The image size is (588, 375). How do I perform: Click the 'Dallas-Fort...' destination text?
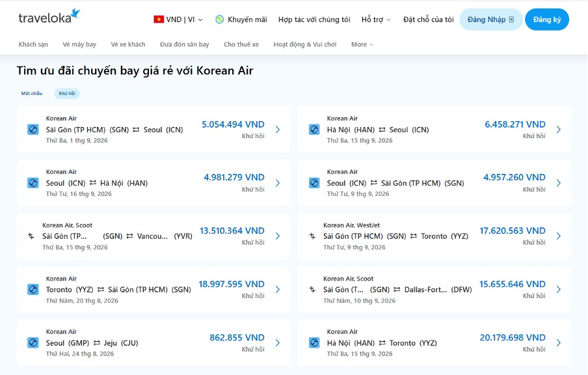[x=425, y=290]
